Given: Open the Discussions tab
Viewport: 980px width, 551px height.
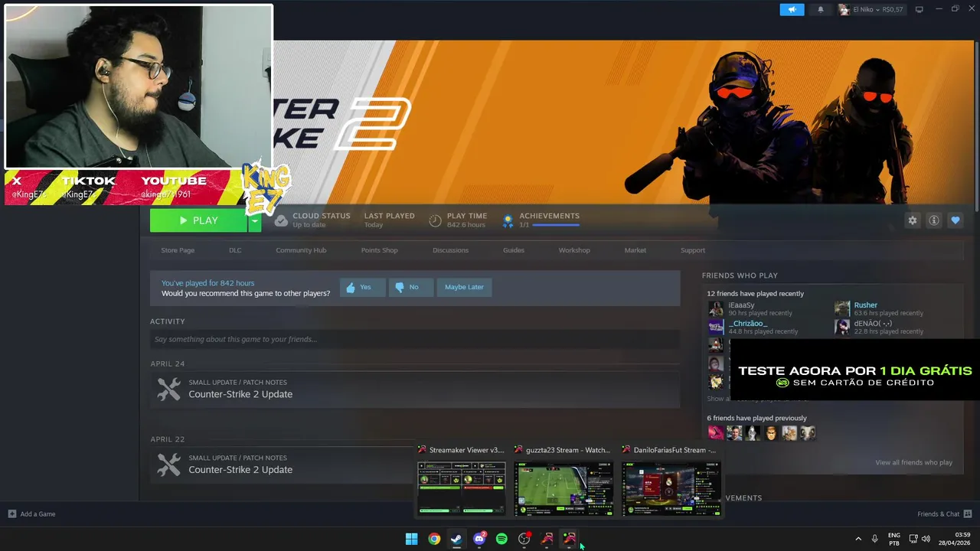Looking at the screenshot, I should click(450, 250).
